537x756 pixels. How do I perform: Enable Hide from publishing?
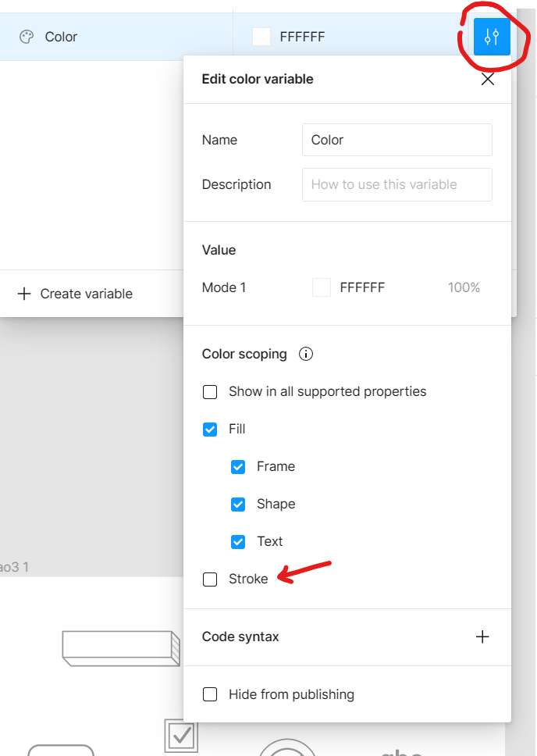210,695
